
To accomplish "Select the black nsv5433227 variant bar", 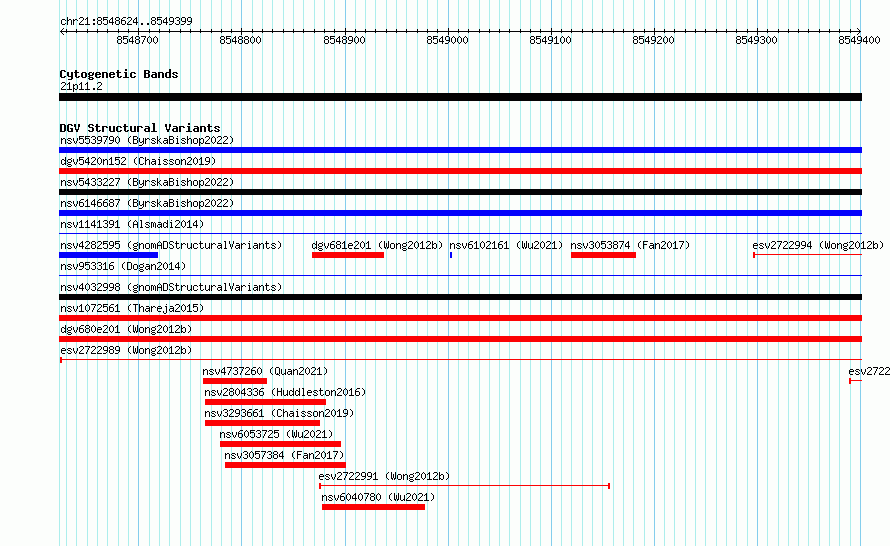I will 460,192.
